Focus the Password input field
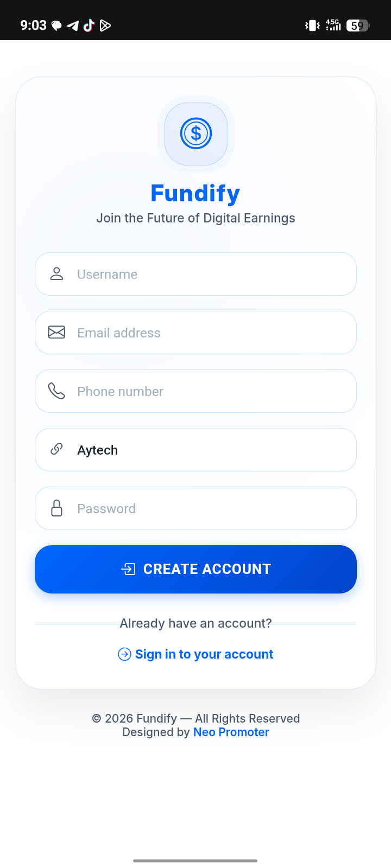The width and height of the screenshot is (391, 868). pyautogui.click(x=206, y=508)
